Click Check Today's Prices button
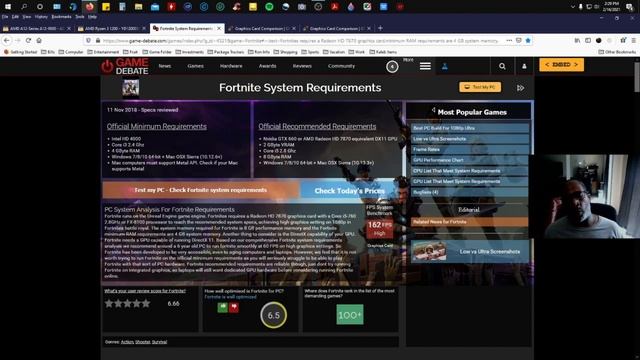This screenshot has height=360, width=640. (349, 191)
